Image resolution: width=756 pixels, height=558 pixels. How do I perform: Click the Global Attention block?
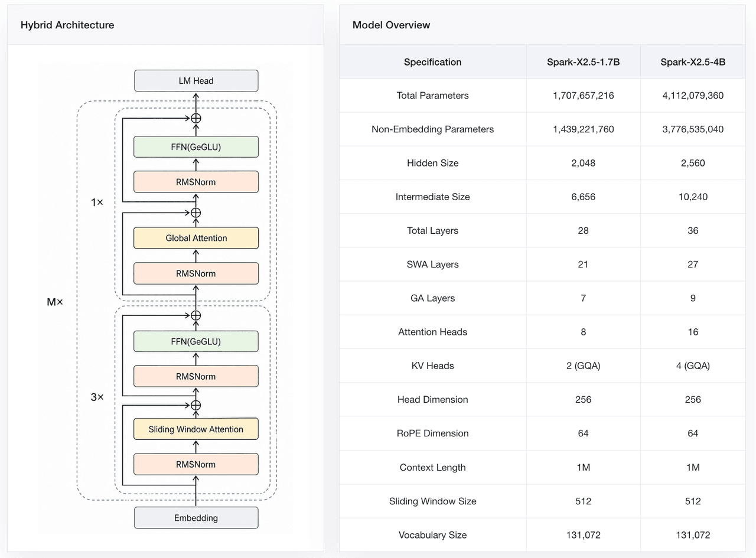tap(196, 238)
